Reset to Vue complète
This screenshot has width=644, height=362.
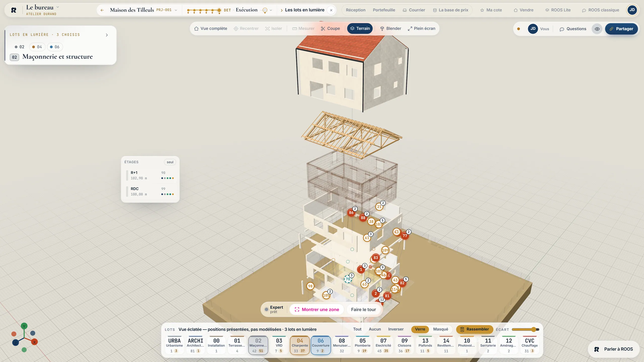211,29
